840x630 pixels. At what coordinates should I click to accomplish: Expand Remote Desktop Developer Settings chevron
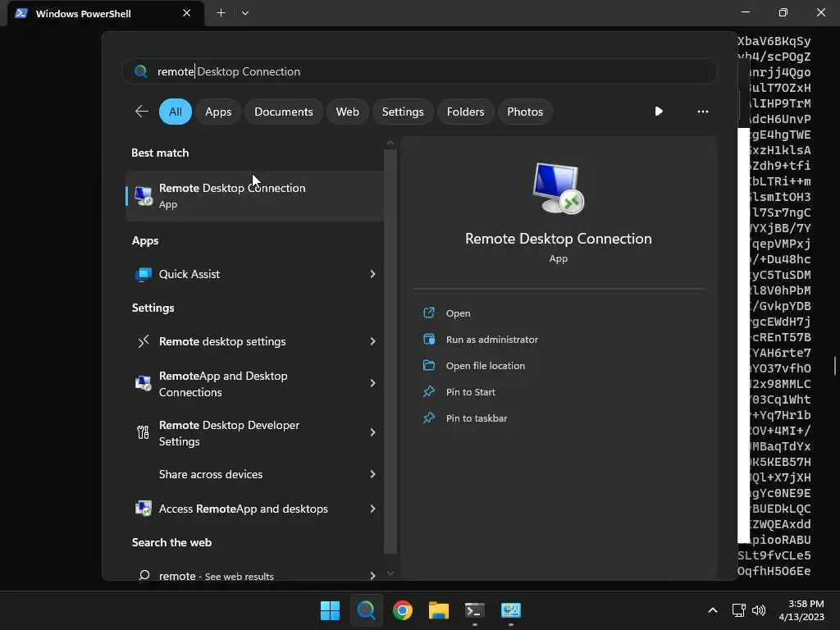372,432
